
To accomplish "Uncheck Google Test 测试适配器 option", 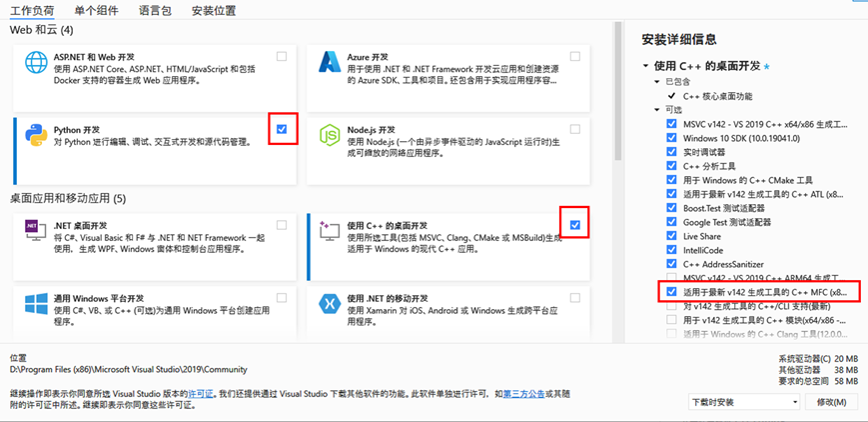I will point(671,222).
